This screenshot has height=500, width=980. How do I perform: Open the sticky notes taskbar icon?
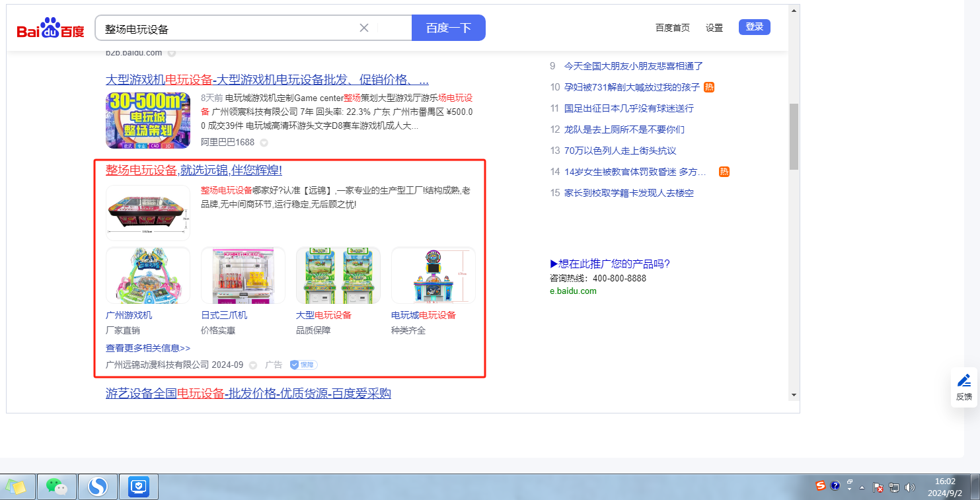[16, 487]
